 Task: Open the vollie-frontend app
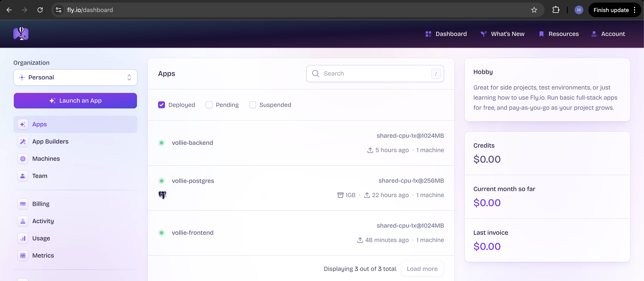click(193, 233)
